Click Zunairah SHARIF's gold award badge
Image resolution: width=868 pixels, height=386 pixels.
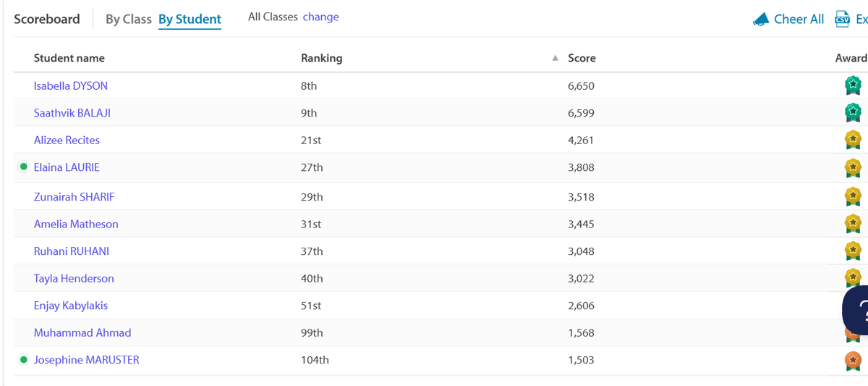pyautogui.click(x=853, y=197)
